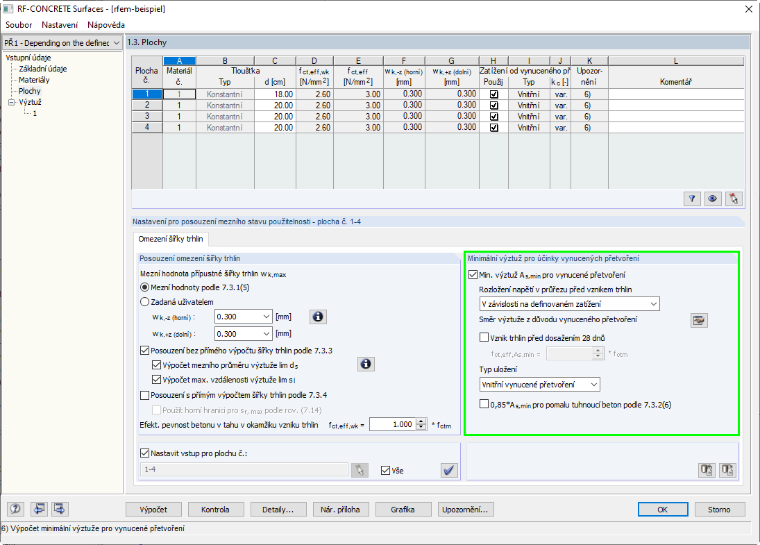This screenshot has width=760, height=545.
Task: Click the eye view-mode icon below table
Action: (x=712, y=198)
